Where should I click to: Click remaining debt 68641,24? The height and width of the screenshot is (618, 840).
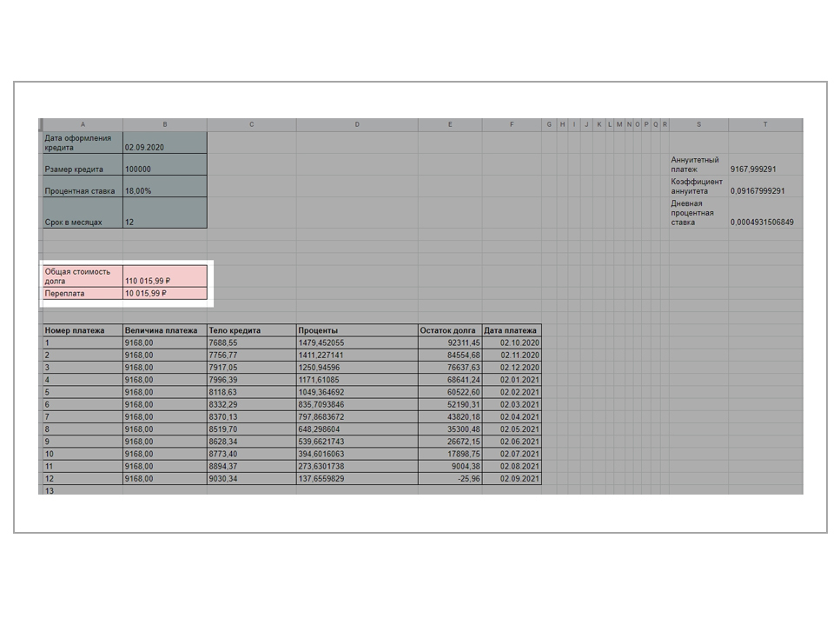[450, 380]
